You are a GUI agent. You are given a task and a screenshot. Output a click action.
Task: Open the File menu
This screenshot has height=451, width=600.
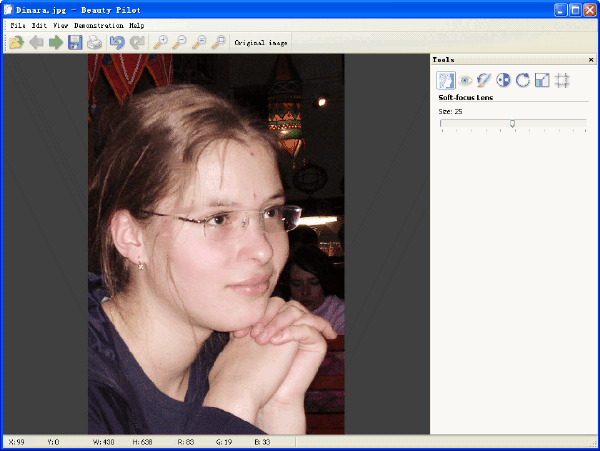(x=18, y=25)
